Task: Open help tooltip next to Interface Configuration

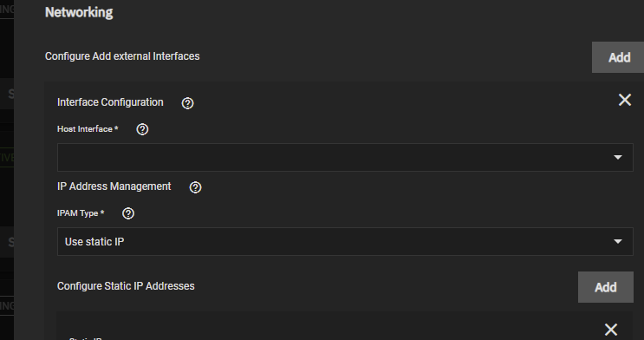Action: coord(188,103)
